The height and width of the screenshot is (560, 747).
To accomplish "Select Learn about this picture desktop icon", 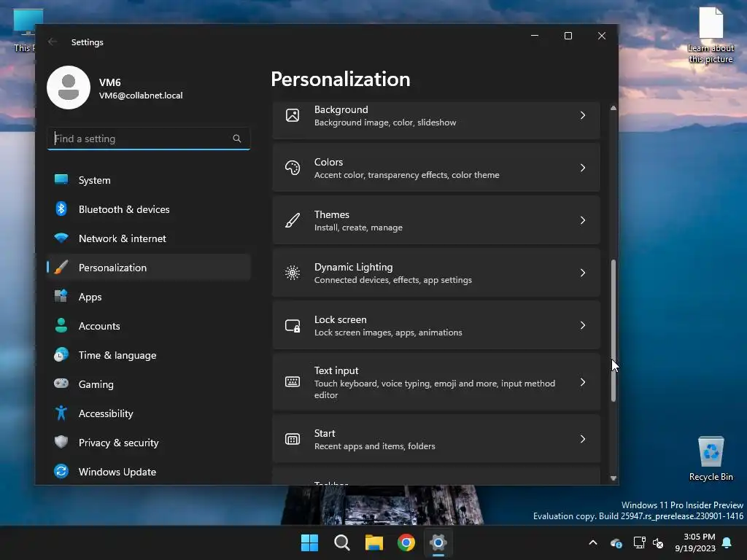I will (711, 36).
